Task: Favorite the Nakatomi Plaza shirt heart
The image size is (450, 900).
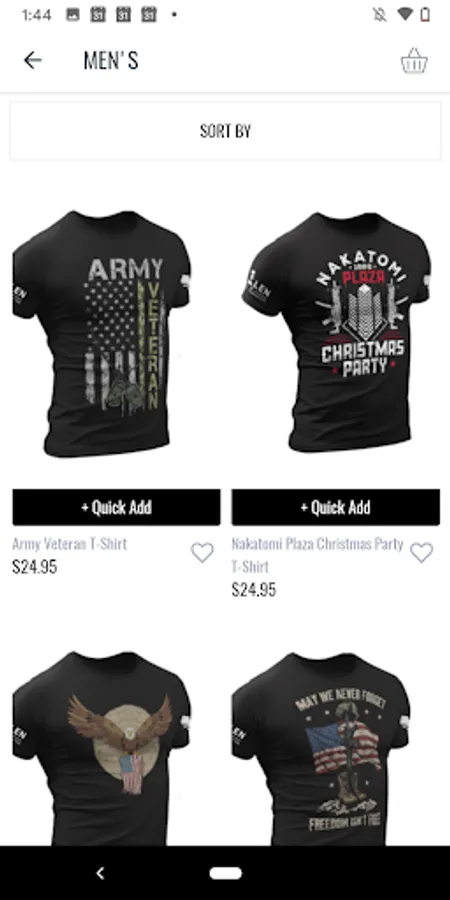Action: point(421,552)
